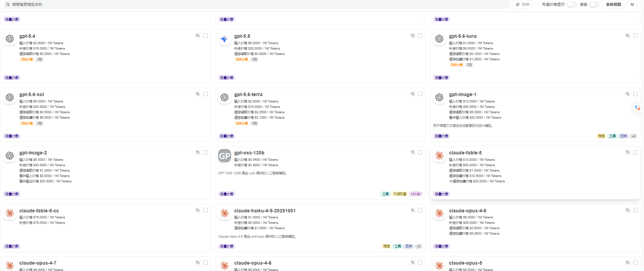Click the OpenAI logo on gpt-5.6-terra card

click(225, 97)
